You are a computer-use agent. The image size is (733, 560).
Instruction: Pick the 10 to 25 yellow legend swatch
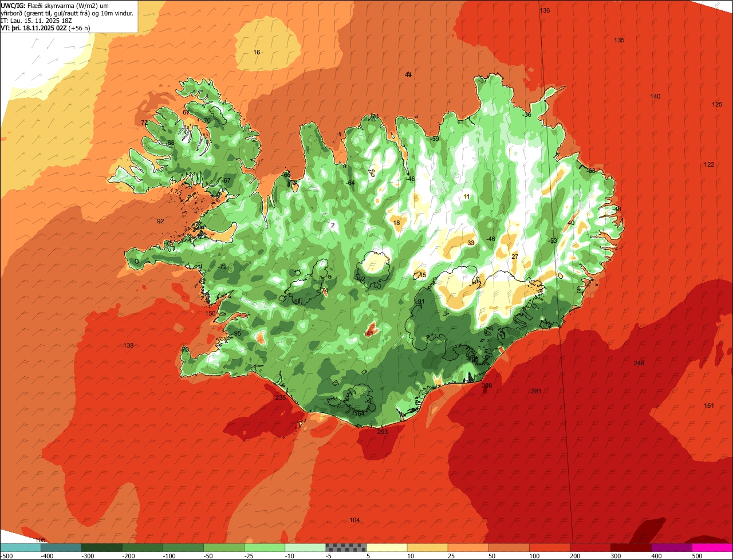[x=427, y=547]
